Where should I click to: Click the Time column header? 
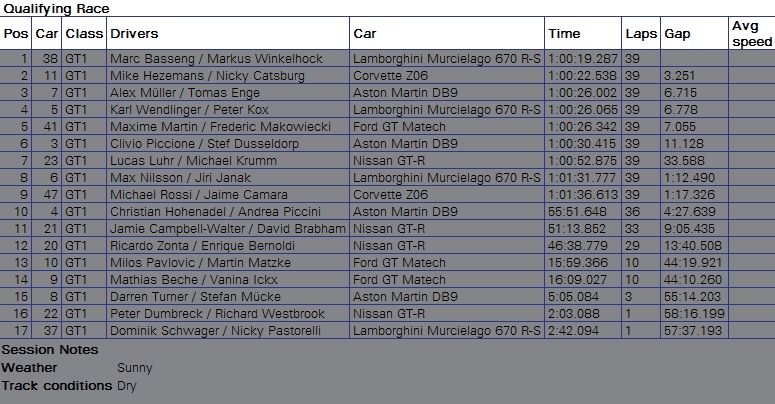[x=564, y=33]
